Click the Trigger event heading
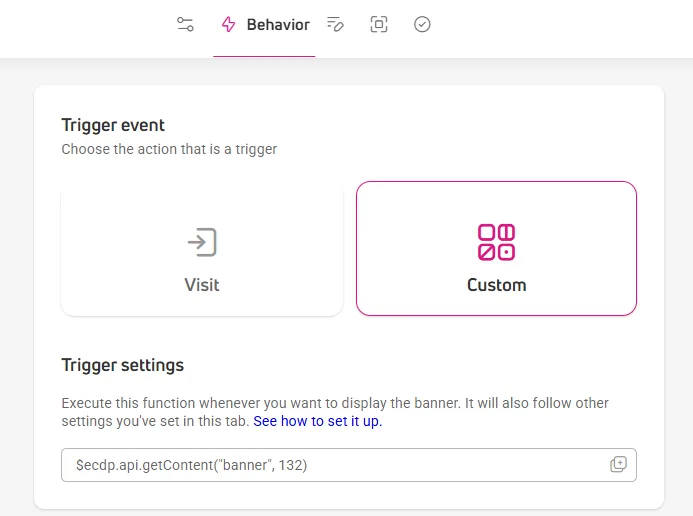The image size is (693, 516). (113, 125)
